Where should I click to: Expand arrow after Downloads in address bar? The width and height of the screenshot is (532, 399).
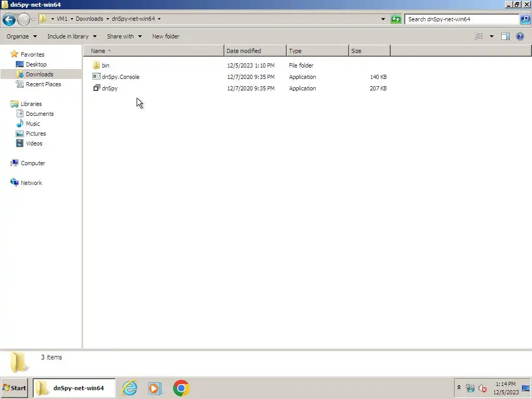[108, 19]
